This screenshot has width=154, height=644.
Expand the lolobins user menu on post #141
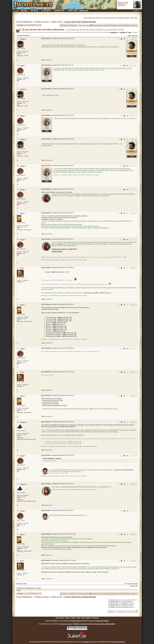(23, 39)
